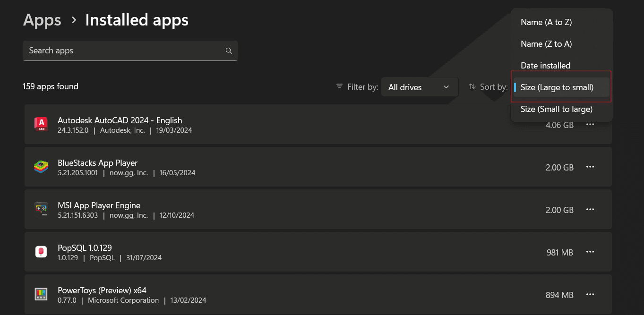Click the Autodesk, Inc. publisher text
This screenshot has width=644, height=315.
point(122,130)
